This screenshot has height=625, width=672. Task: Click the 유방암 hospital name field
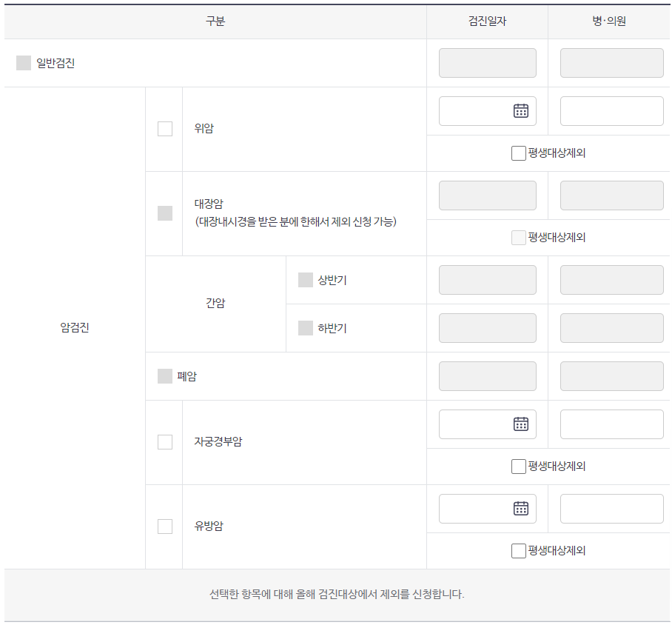point(612,509)
